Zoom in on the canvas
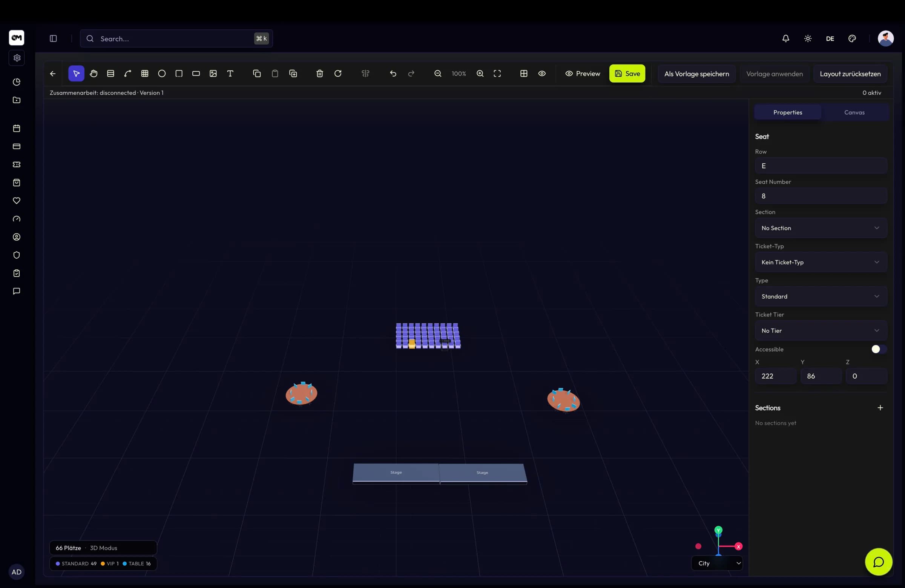Screen dimensions: 905x588 pyautogui.click(x=480, y=74)
